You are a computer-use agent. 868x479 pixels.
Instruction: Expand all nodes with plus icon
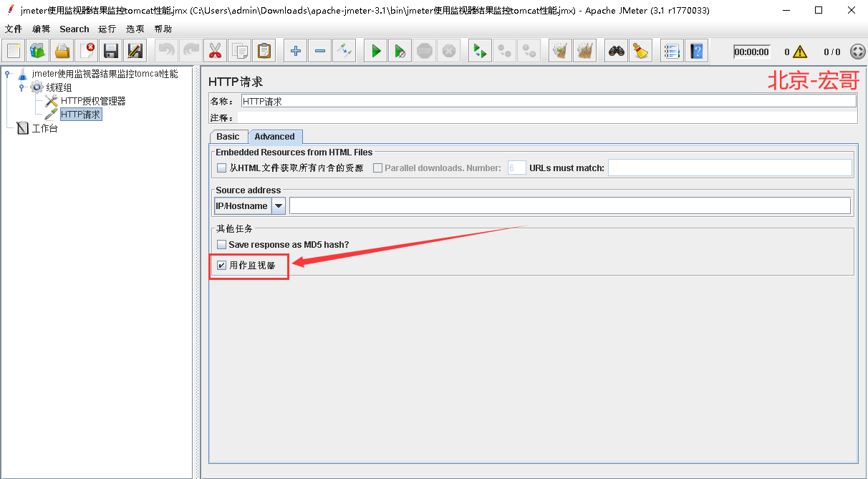click(295, 51)
